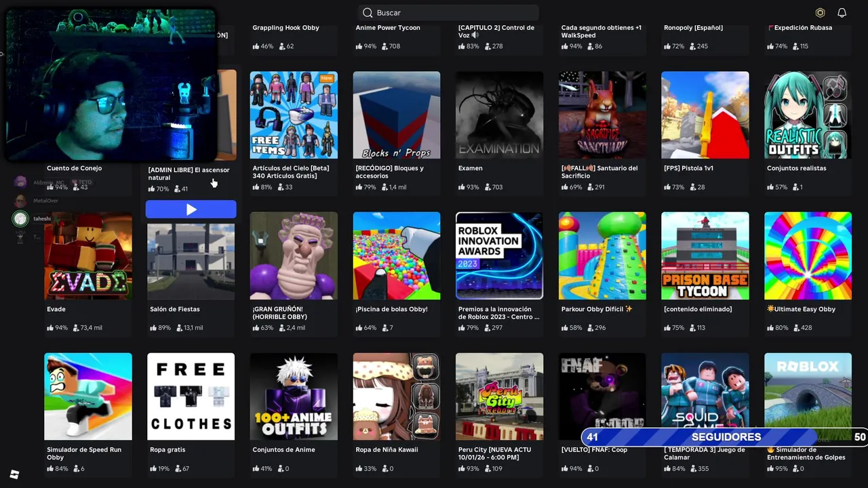Viewport: 868px width, 488px height.
Task: Open the Free Clothes thumbnail
Action: tap(191, 396)
